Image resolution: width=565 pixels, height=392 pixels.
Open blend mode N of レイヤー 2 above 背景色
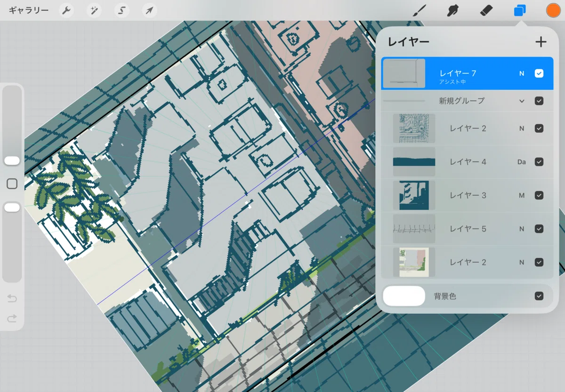[x=522, y=262]
